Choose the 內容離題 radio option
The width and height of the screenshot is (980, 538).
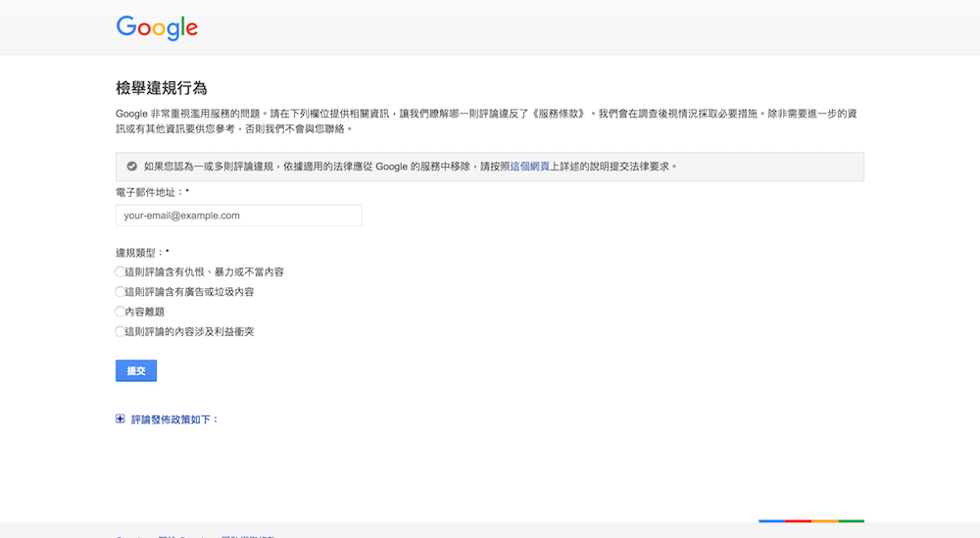point(120,312)
